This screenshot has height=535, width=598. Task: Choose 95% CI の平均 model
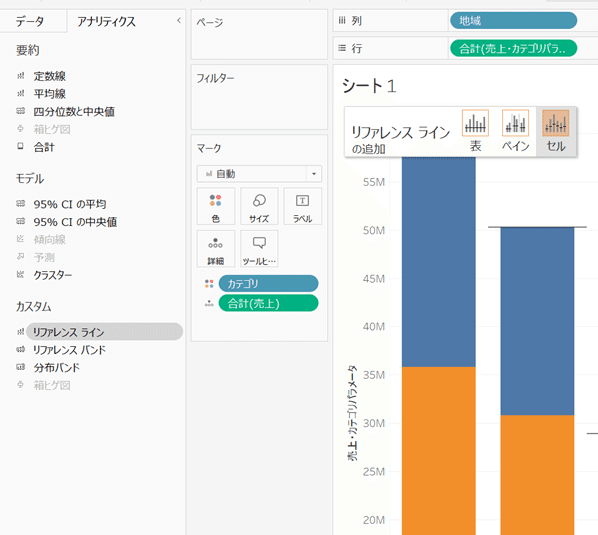point(70,204)
